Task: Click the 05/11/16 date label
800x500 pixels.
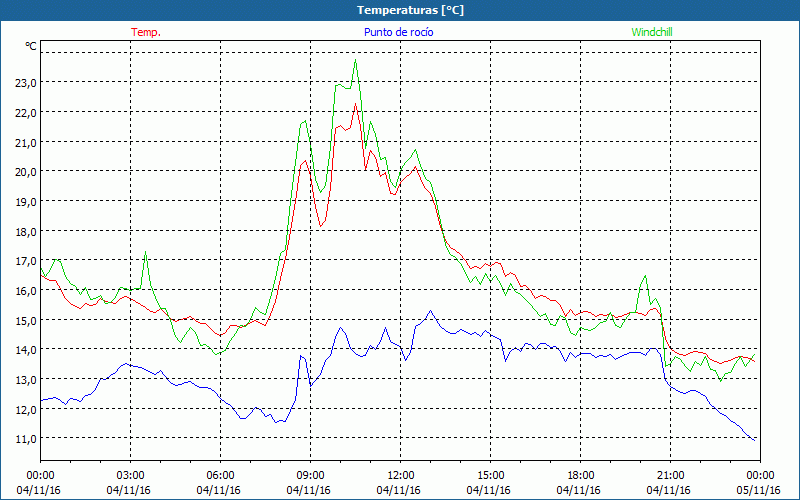Action: click(759, 491)
